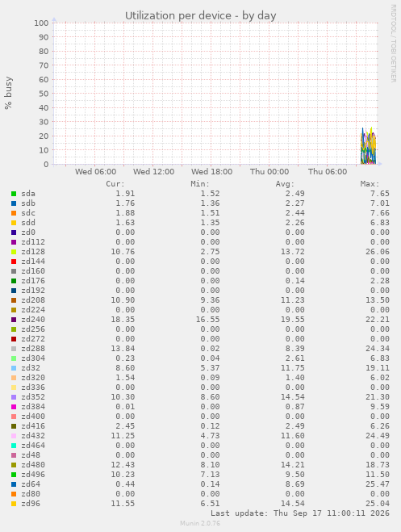Click the 'Last update' timestamp line

[x=300, y=513]
